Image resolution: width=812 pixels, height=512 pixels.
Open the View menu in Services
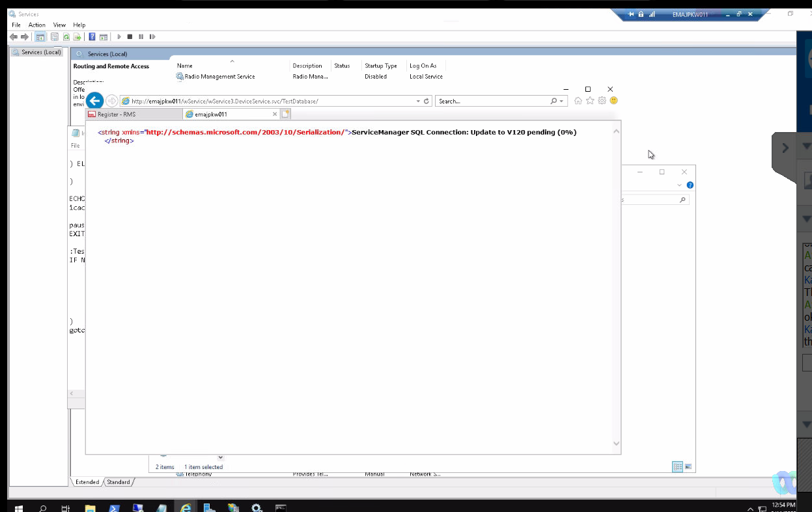(x=59, y=25)
